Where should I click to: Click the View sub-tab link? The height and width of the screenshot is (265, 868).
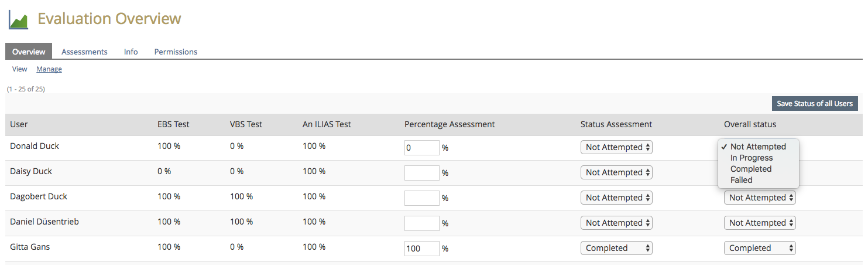coord(20,69)
